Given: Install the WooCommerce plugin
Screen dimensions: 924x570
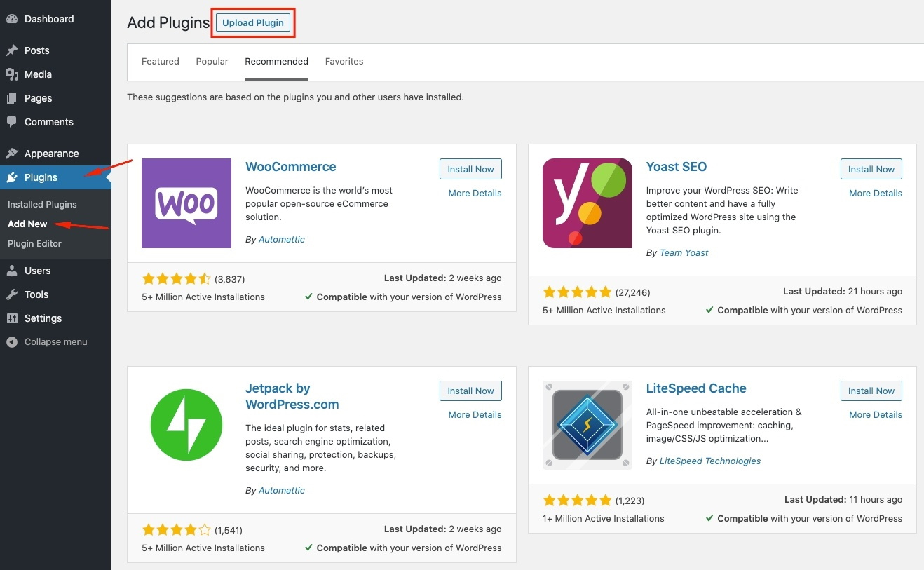Looking at the screenshot, I should coord(470,169).
